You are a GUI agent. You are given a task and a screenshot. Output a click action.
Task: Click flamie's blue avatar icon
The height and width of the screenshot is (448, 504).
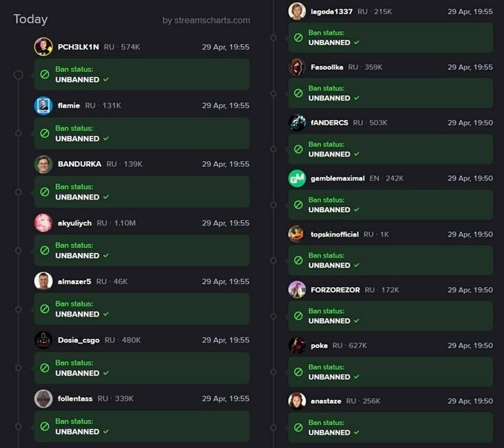[44, 105]
